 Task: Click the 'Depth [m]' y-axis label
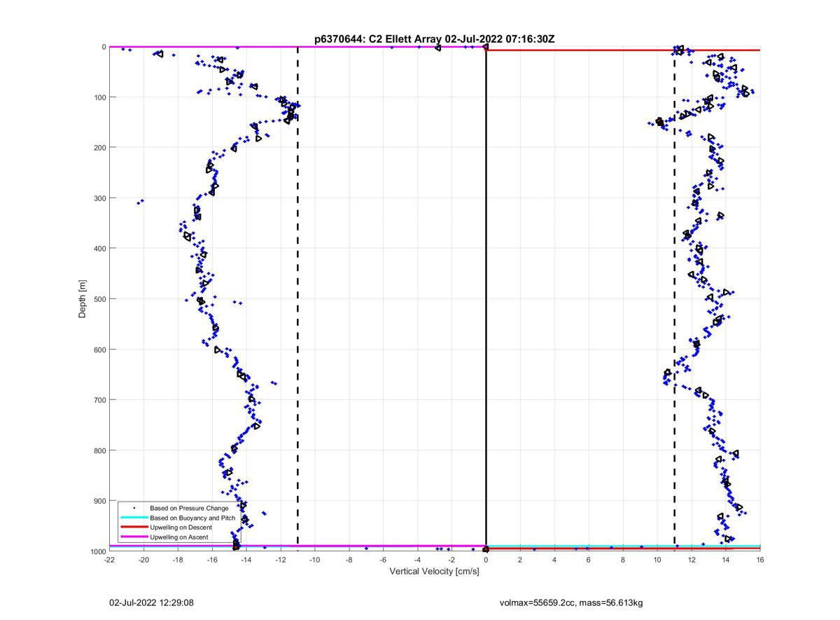point(83,299)
